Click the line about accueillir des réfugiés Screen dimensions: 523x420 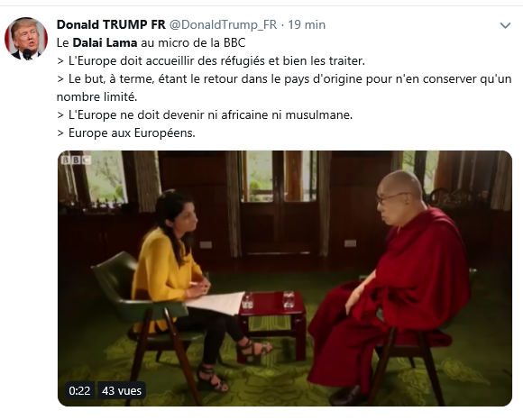pyautogui.click(x=211, y=61)
